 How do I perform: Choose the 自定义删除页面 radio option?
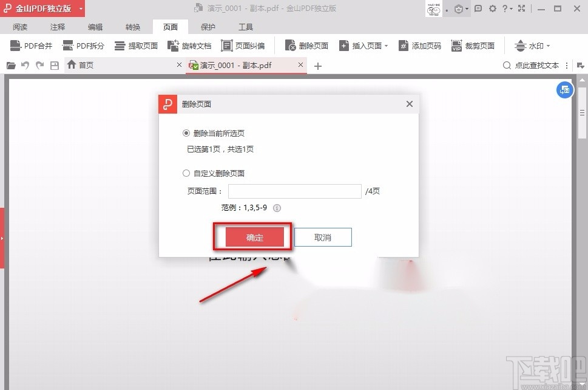186,173
